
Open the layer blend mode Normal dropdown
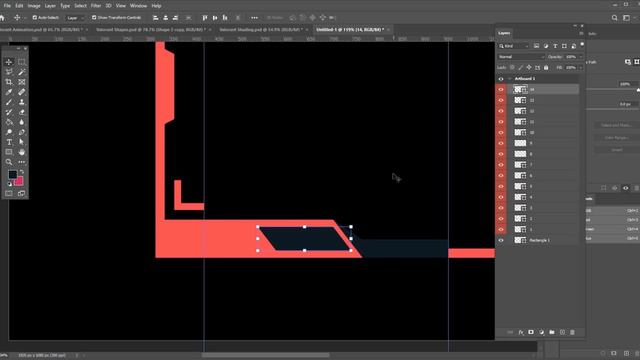521,57
